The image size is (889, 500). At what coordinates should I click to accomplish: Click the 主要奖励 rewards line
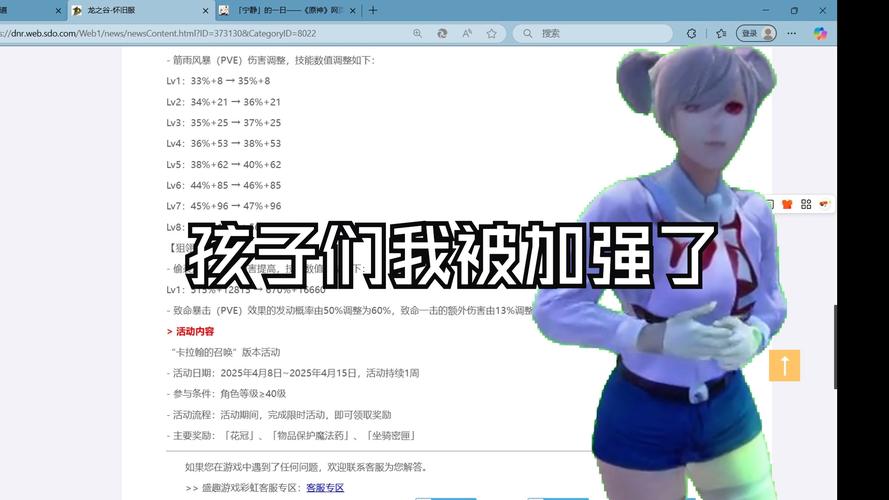click(291, 436)
